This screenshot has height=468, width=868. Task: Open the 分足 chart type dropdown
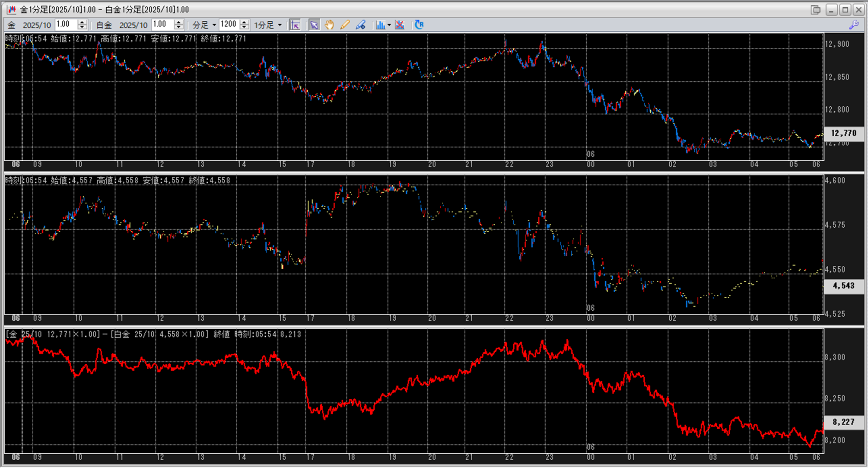(x=204, y=25)
